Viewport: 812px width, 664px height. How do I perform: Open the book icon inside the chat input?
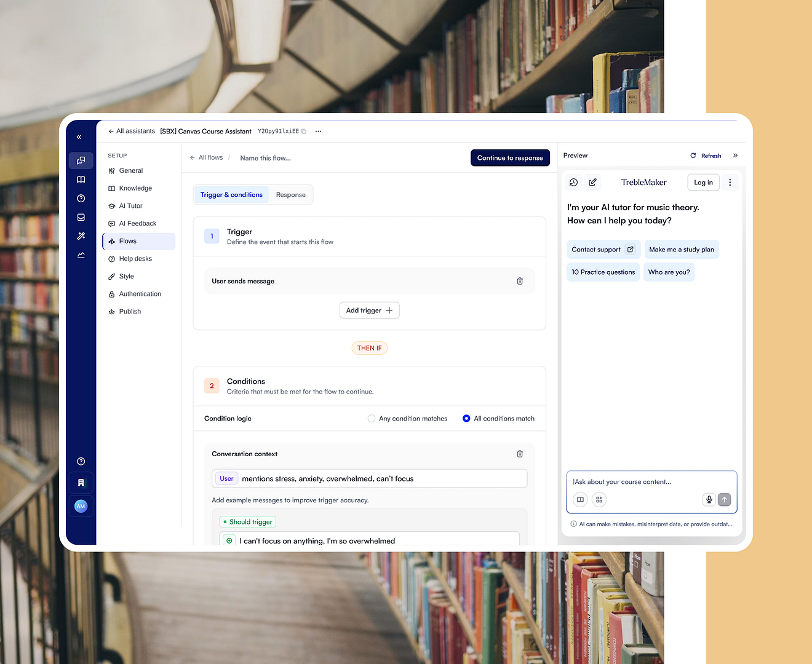coord(580,500)
